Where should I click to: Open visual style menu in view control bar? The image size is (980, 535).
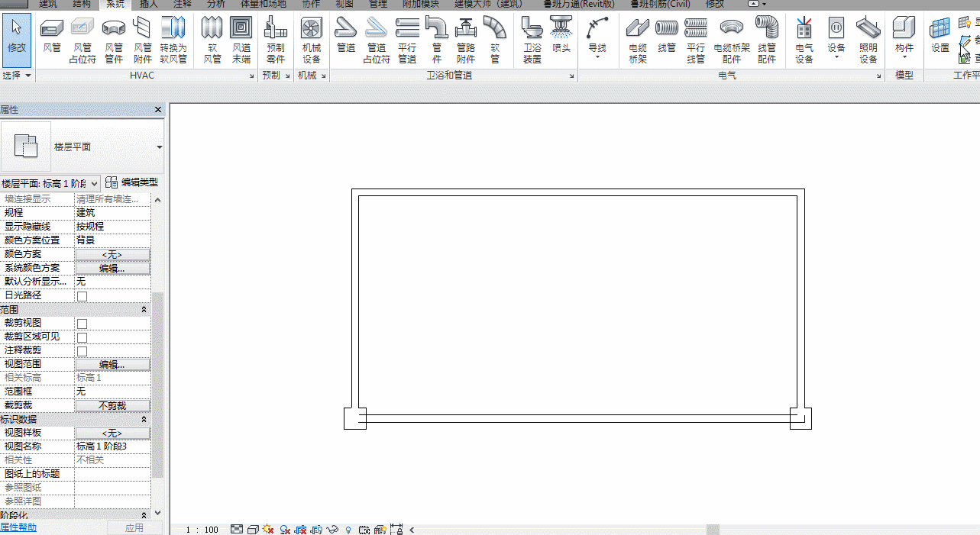coord(253,529)
